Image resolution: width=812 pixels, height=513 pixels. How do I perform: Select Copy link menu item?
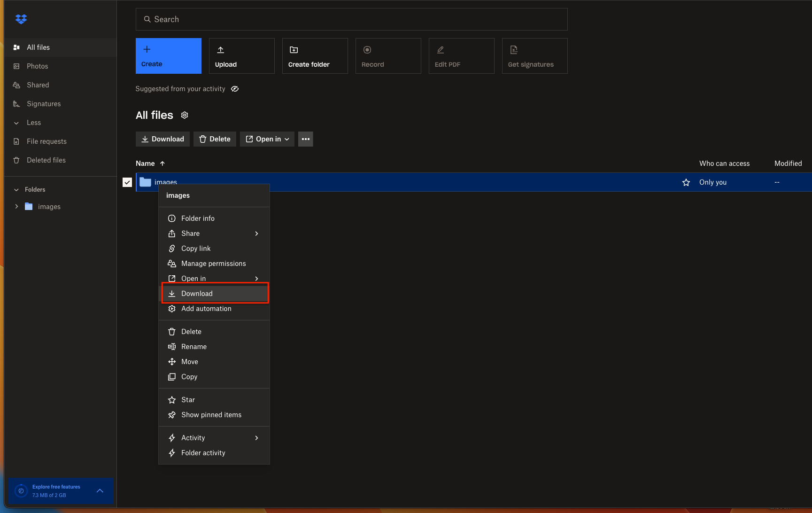pyautogui.click(x=214, y=249)
